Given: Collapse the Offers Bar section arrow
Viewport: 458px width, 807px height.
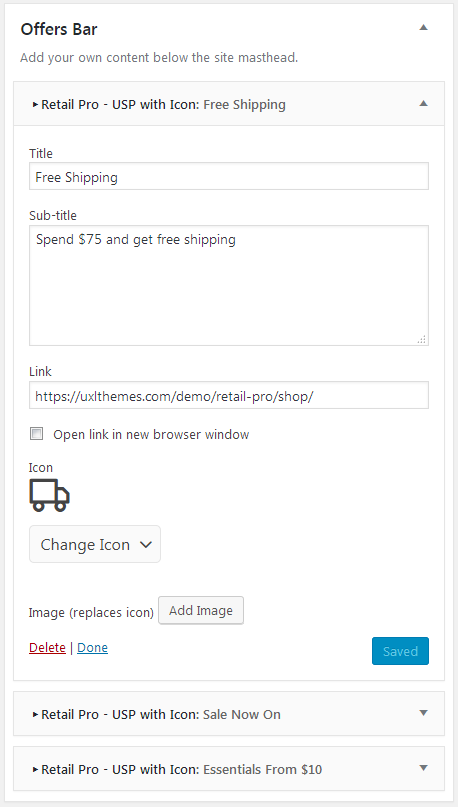Looking at the screenshot, I should 424,28.
